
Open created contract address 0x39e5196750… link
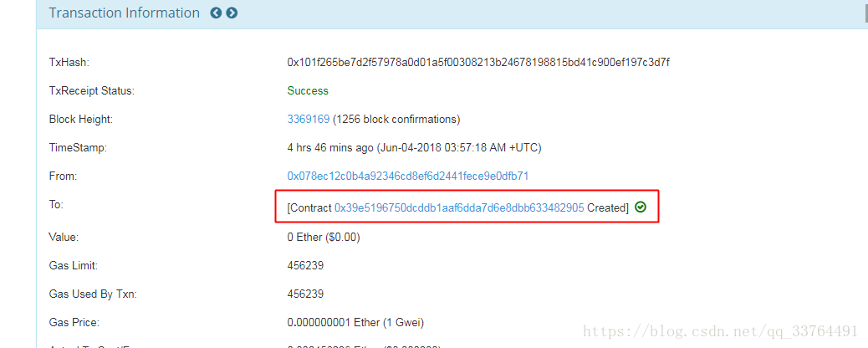point(459,207)
